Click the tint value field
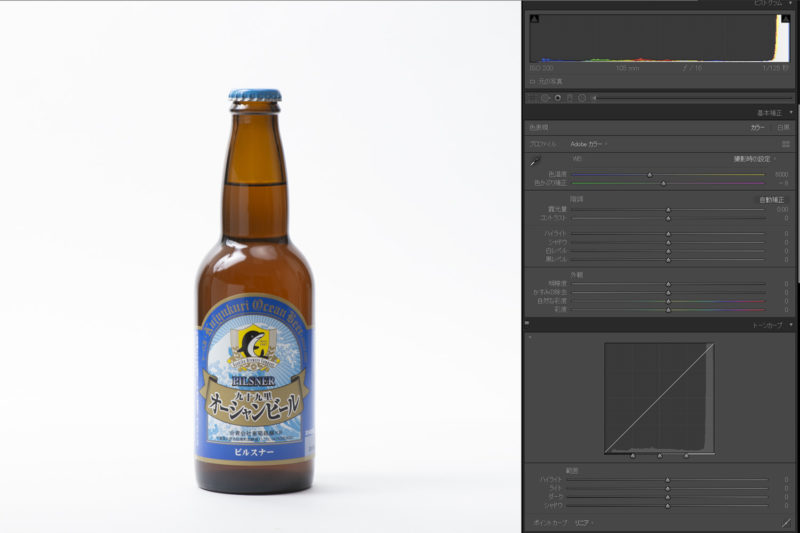The height and width of the screenshot is (533, 800). [784, 183]
